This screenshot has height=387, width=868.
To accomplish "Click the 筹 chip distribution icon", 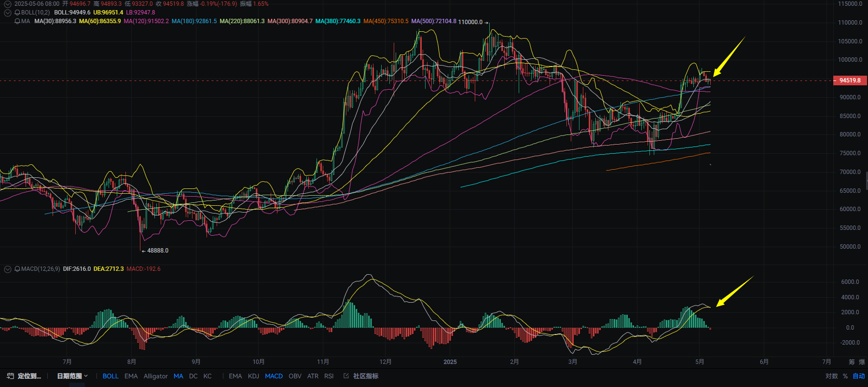I will pos(852,362).
